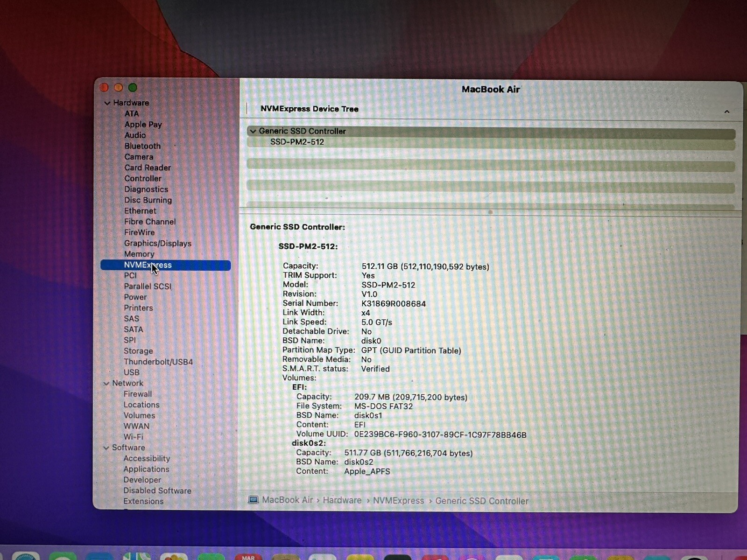Image resolution: width=747 pixels, height=560 pixels.
Task: Select Wi-Fi under Network
Action: (134, 437)
